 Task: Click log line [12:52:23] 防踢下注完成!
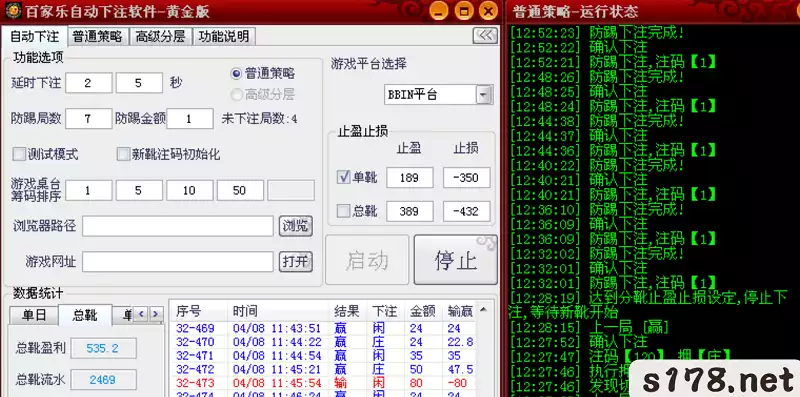(597, 33)
